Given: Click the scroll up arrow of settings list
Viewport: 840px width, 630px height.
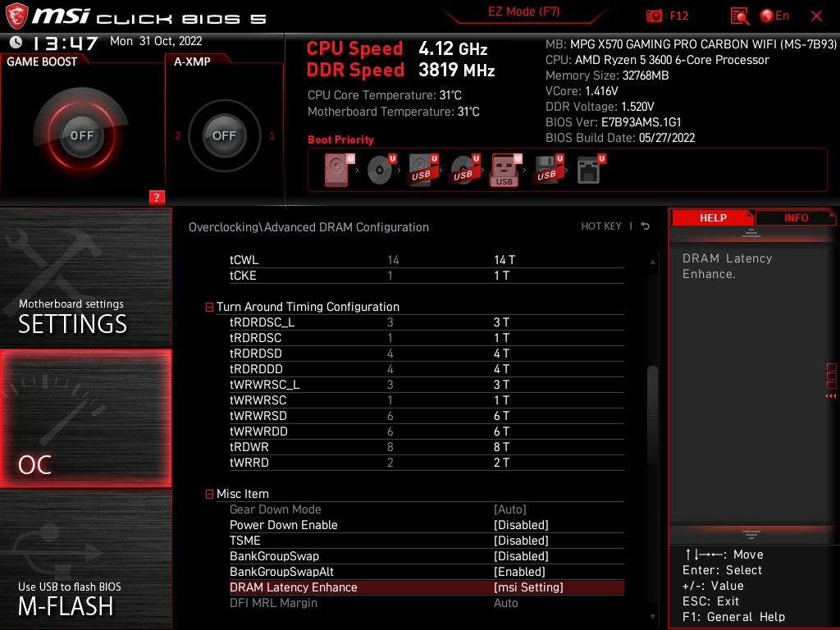Looking at the screenshot, I should point(652,262).
